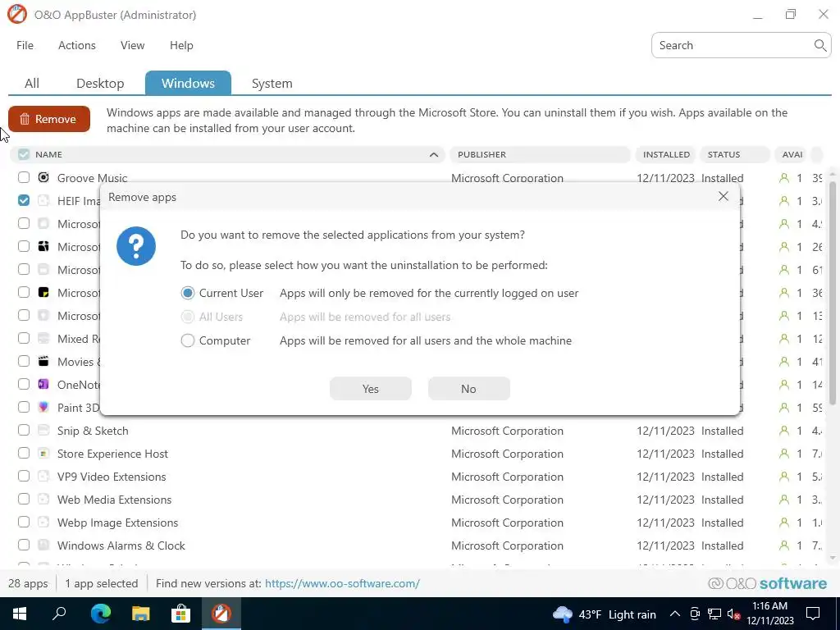Click the Movies & TV clapperboard icon
840x630 pixels.
[44, 361]
